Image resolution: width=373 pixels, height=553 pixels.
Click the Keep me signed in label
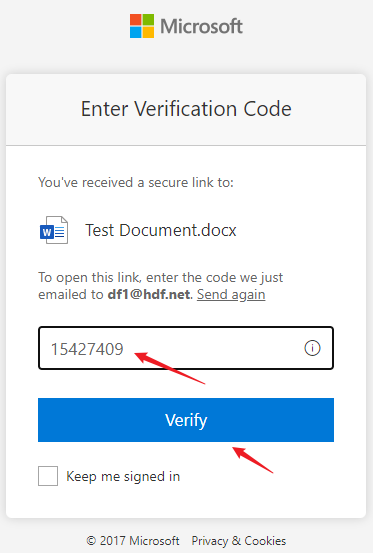pyautogui.click(x=123, y=476)
